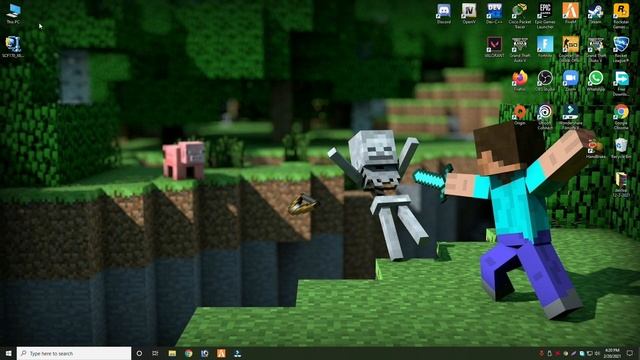Open Chrome from the taskbar
Screen dimensions: 640x360
click(x=189, y=353)
